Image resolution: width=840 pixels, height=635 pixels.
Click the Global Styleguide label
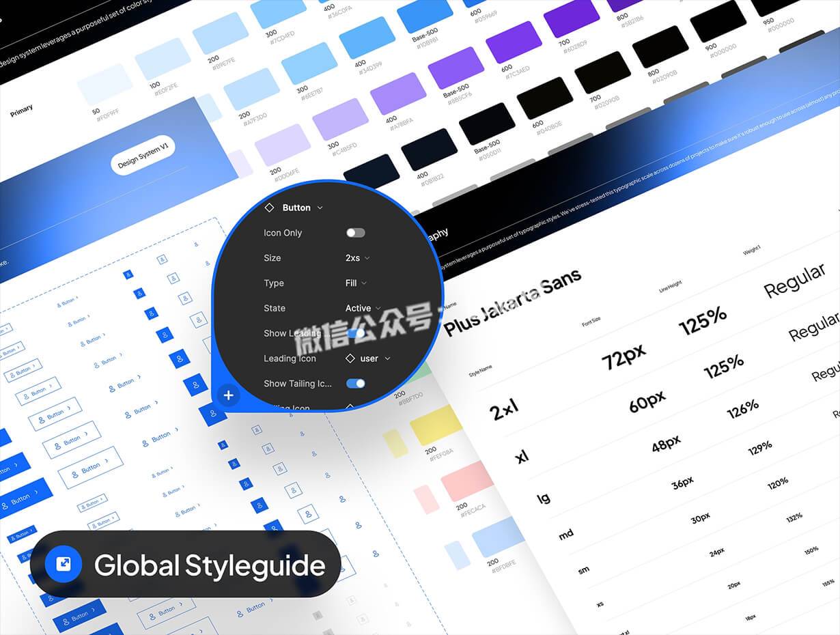coord(209,565)
